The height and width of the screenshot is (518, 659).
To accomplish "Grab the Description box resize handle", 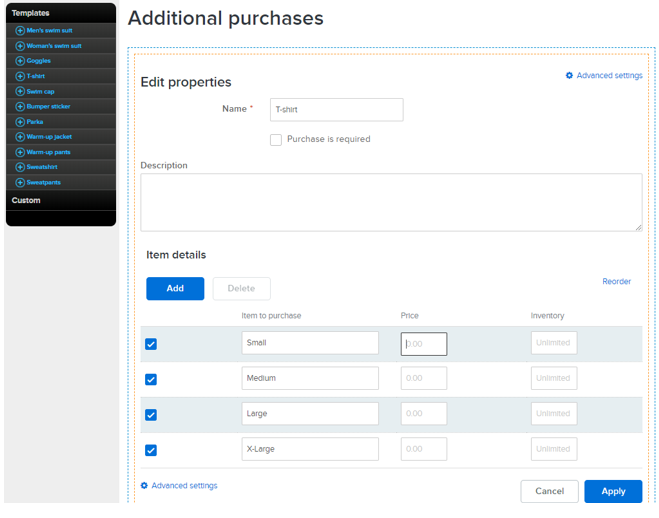I will pos(638,227).
